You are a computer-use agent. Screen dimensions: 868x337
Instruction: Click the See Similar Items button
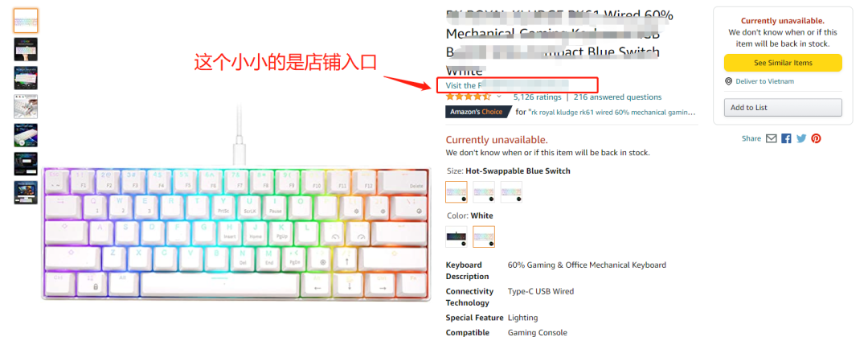783,63
